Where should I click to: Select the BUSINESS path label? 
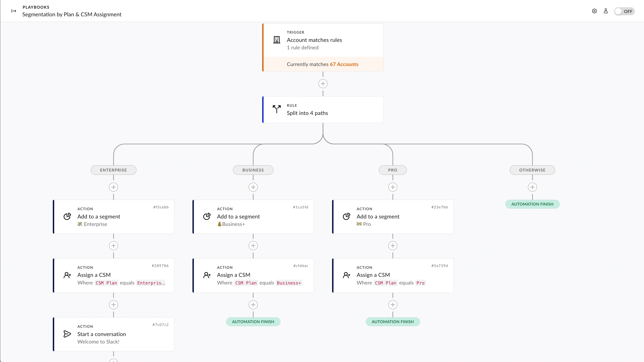coord(253,170)
